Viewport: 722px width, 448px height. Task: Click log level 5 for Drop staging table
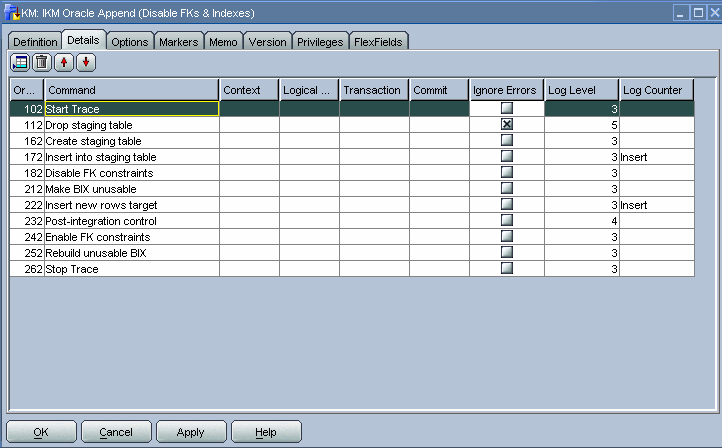coord(582,125)
